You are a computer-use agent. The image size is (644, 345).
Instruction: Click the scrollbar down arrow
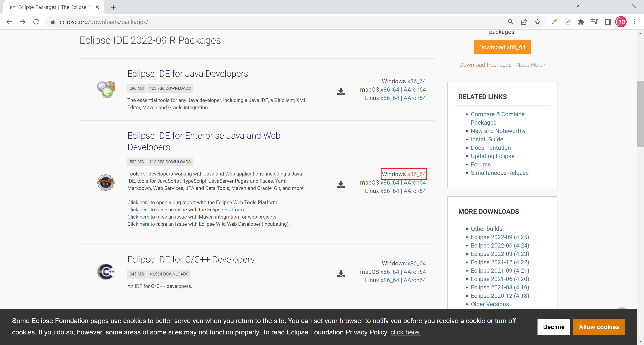pyautogui.click(x=640, y=341)
